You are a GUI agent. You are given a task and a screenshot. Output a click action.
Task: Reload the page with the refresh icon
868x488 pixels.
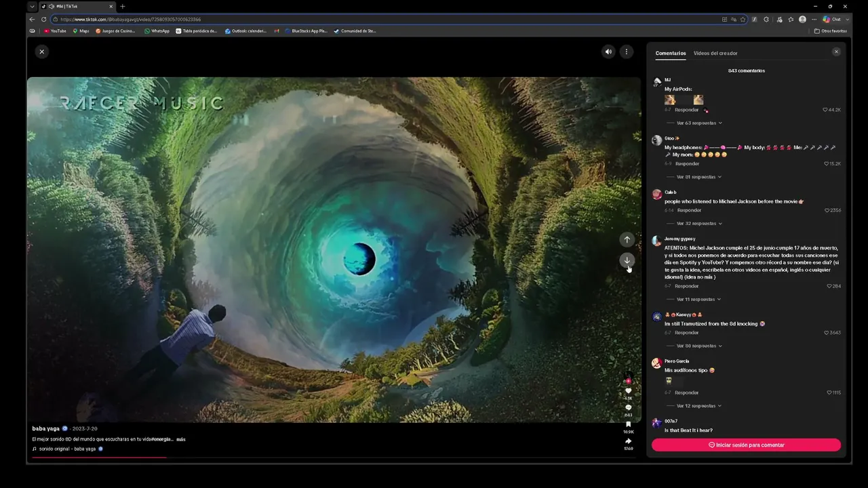point(43,19)
